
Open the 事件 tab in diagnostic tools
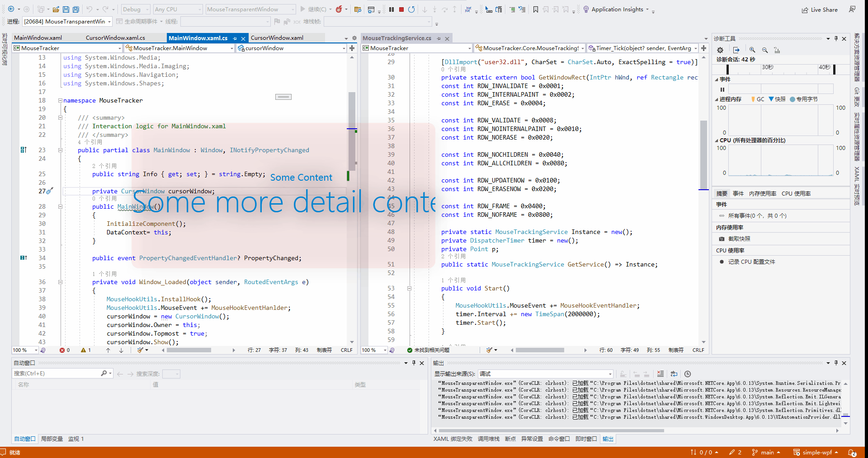point(738,193)
